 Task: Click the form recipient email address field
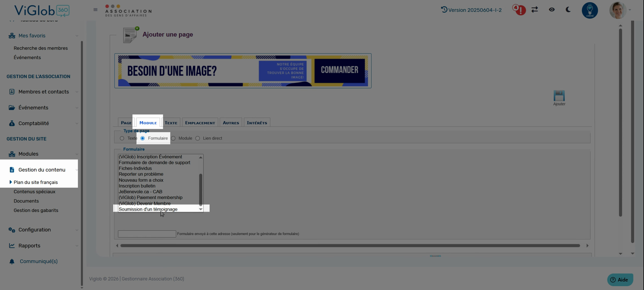pos(147,234)
